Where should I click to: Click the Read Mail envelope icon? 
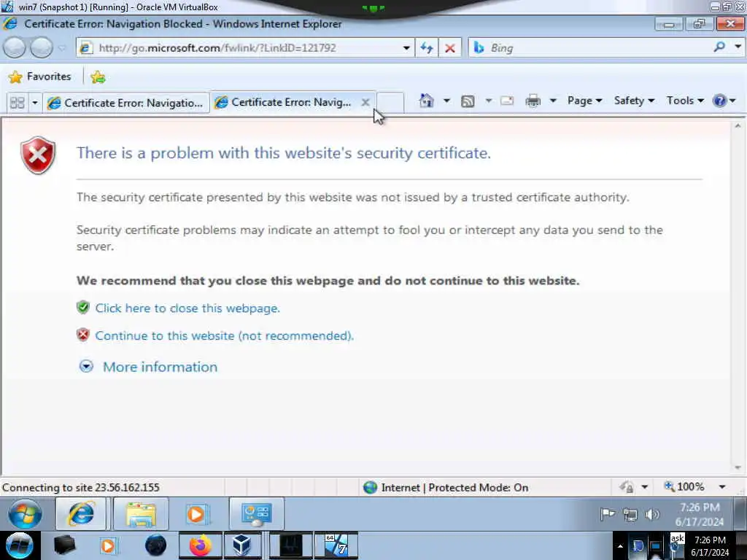507,101
